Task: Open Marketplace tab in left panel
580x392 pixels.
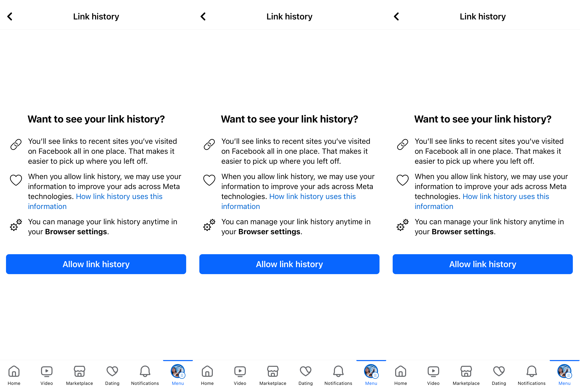Action: pos(79,375)
